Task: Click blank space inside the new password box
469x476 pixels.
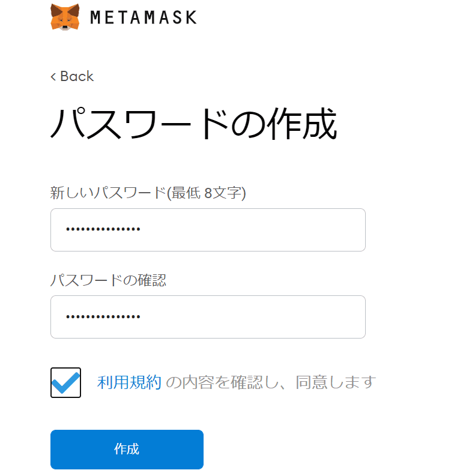Action: tap(252, 230)
